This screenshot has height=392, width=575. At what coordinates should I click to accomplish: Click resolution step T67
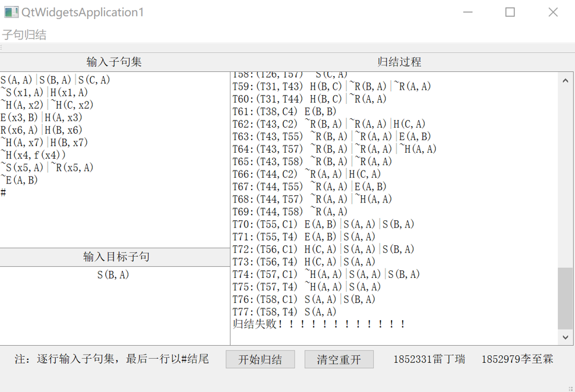[x=309, y=186]
